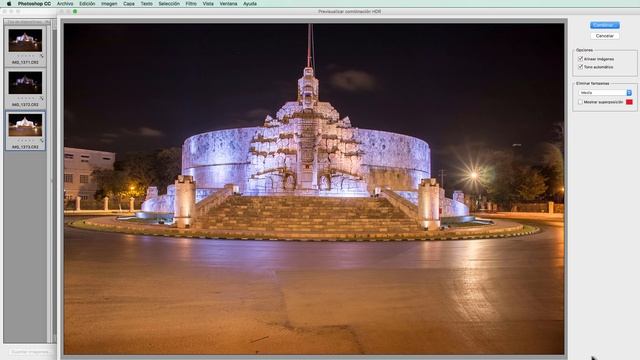The image size is (640, 360).
Task: Open the Eliminar fantasmas Media dropdown
Action: point(605,93)
